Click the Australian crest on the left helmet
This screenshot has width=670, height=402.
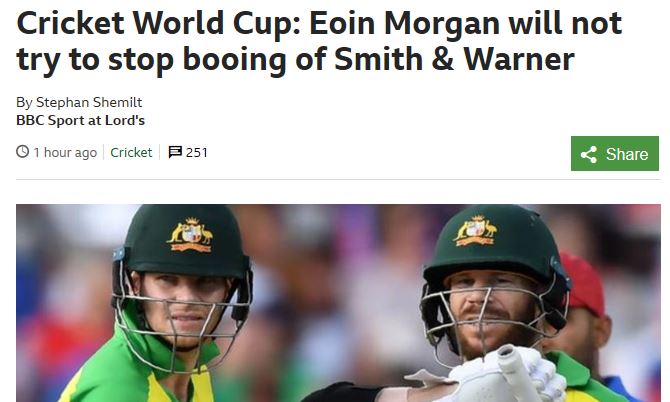190,235
